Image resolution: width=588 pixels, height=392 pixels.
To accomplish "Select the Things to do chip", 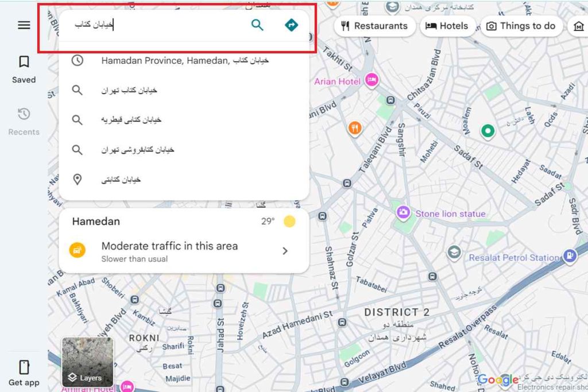I will click(521, 26).
